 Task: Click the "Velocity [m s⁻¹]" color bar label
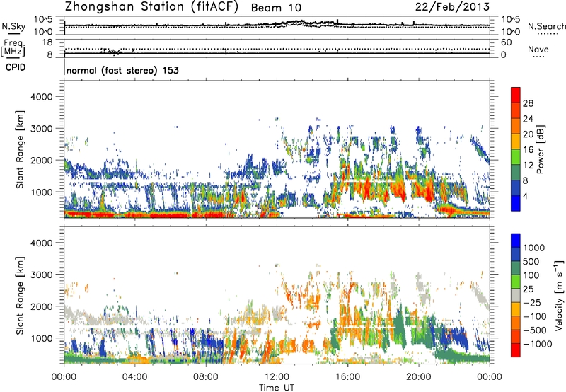pyautogui.click(x=559, y=295)
